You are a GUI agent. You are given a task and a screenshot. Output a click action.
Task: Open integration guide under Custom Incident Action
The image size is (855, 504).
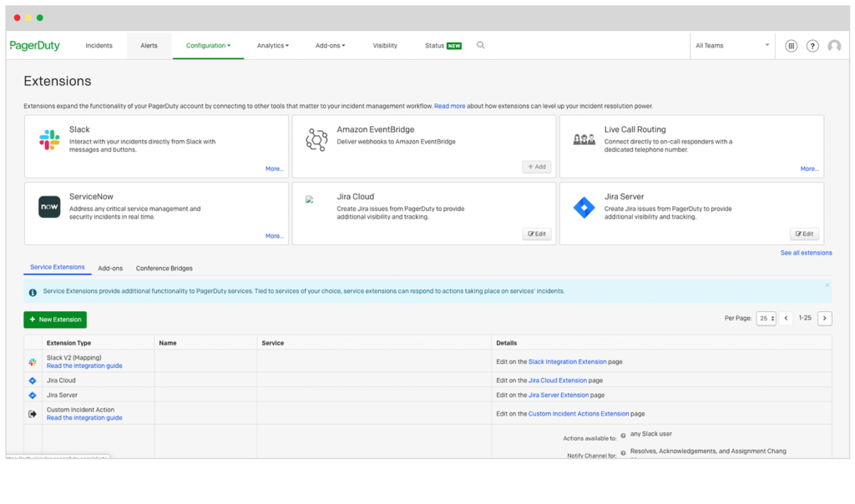[x=84, y=418]
